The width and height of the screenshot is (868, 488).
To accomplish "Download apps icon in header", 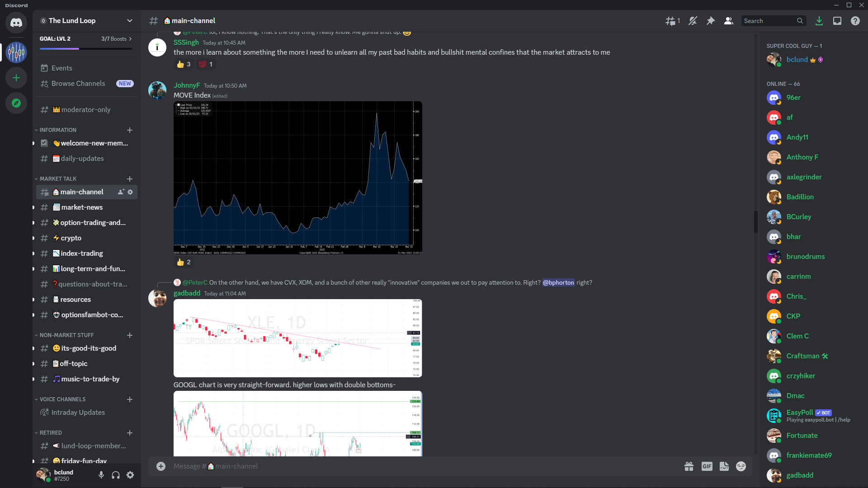I will [x=819, y=21].
